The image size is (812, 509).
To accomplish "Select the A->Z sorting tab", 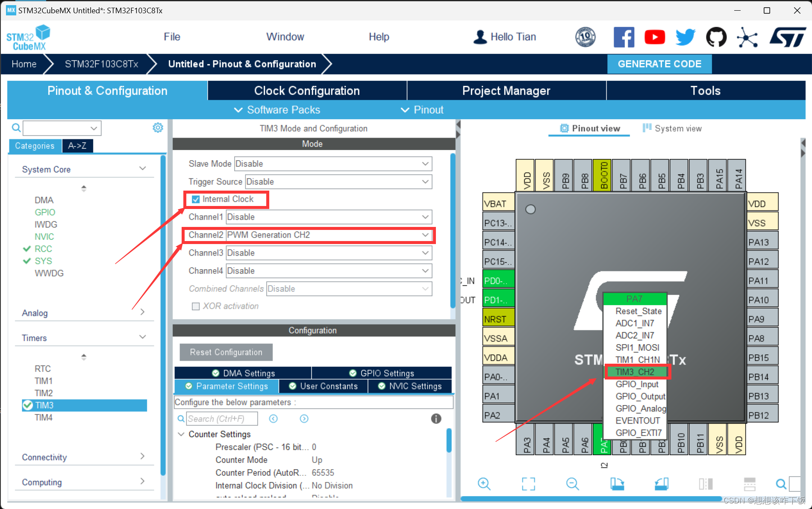I will click(x=77, y=146).
